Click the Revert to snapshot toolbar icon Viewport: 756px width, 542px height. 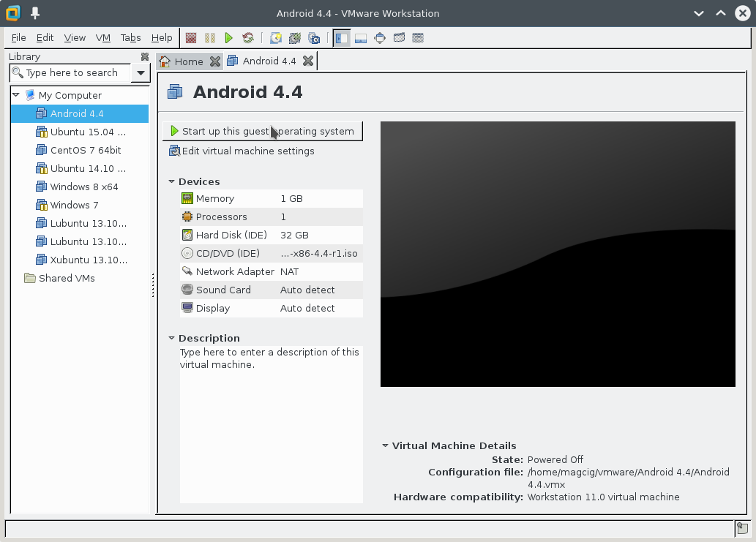[295, 38]
